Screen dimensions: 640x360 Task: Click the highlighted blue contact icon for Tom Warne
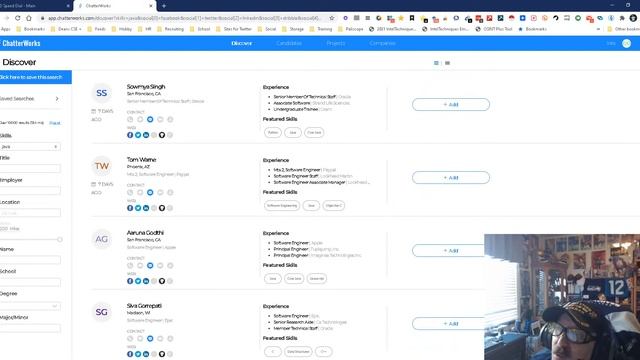point(150,192)
